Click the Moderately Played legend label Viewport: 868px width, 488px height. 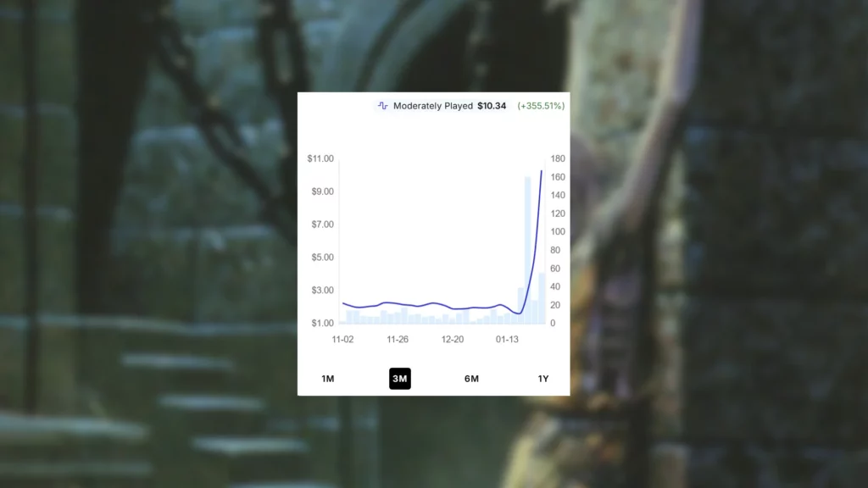(x=432, y=106)
